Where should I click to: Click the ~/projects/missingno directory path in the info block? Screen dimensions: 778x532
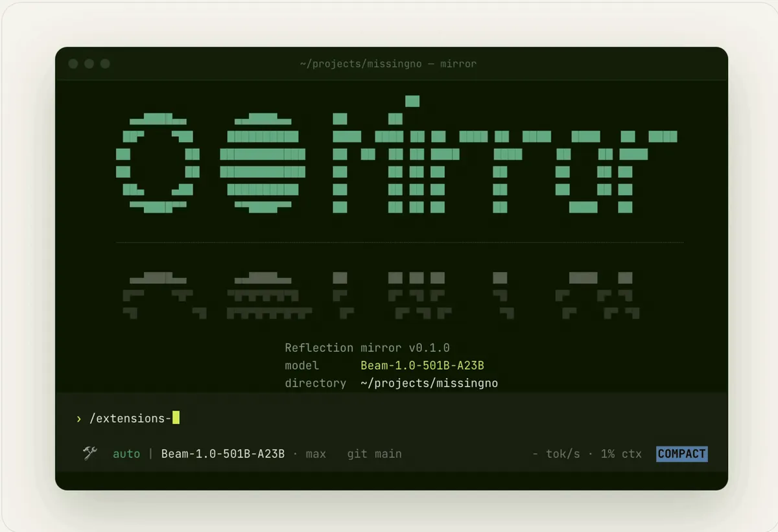429,383
